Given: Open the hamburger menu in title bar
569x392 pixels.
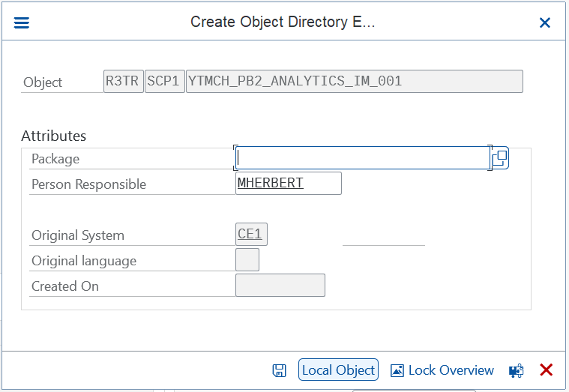Looking at the screenshot, I should click(x=22, y=22).
